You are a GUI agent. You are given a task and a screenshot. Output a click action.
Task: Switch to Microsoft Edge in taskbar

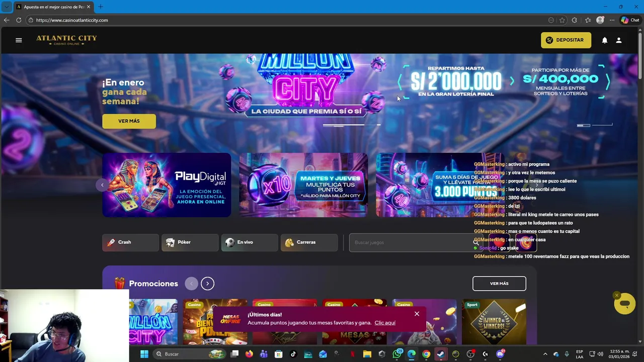tap(412, 354)
